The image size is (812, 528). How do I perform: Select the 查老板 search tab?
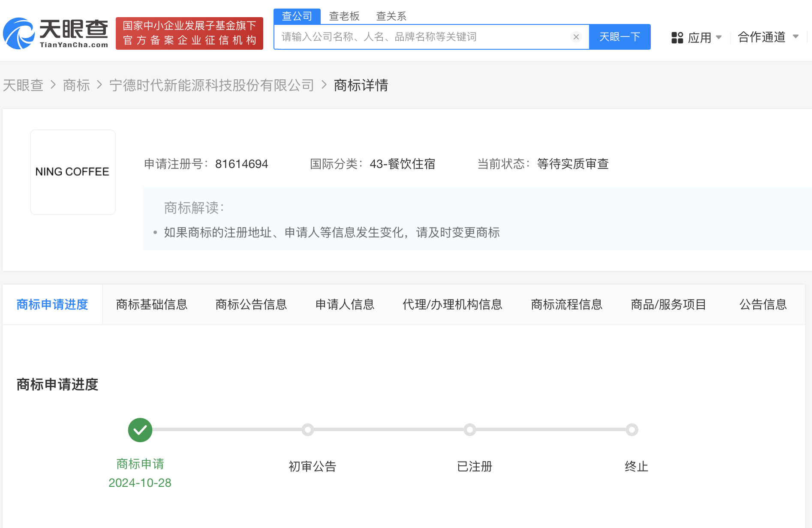pos(344,16)
